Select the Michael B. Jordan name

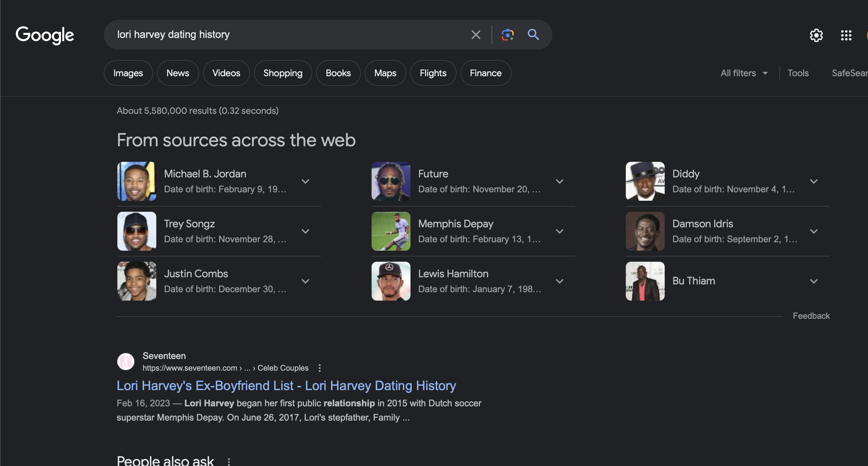(205, 174)
